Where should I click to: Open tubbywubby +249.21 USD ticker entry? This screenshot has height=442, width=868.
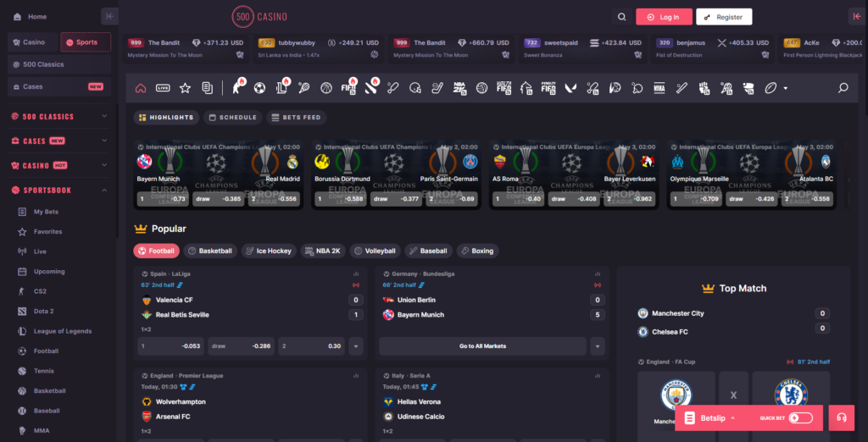pos(320,48)
